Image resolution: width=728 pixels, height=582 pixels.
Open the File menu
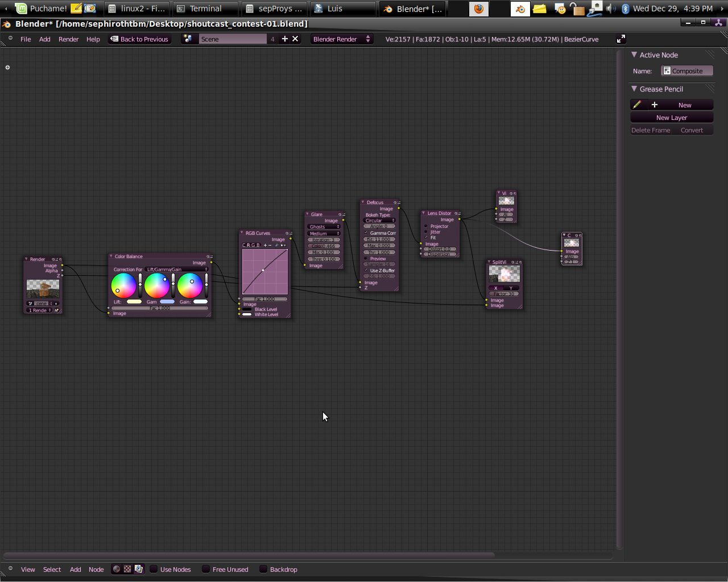26,39
